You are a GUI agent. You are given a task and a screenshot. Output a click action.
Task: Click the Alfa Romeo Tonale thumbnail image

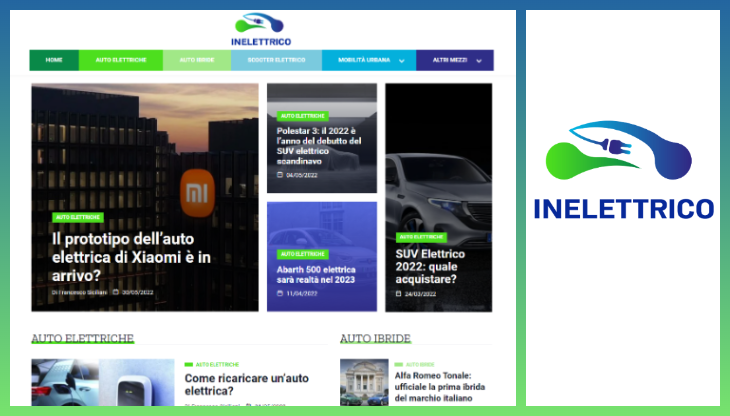point(364,382)
